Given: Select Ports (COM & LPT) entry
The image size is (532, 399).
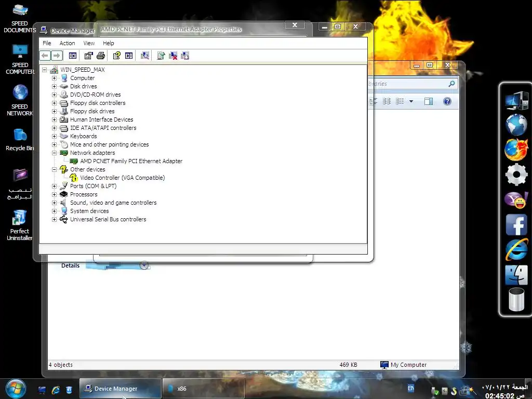Looking at the screenshot, I should pyautogui.click(x=94, y=186).
